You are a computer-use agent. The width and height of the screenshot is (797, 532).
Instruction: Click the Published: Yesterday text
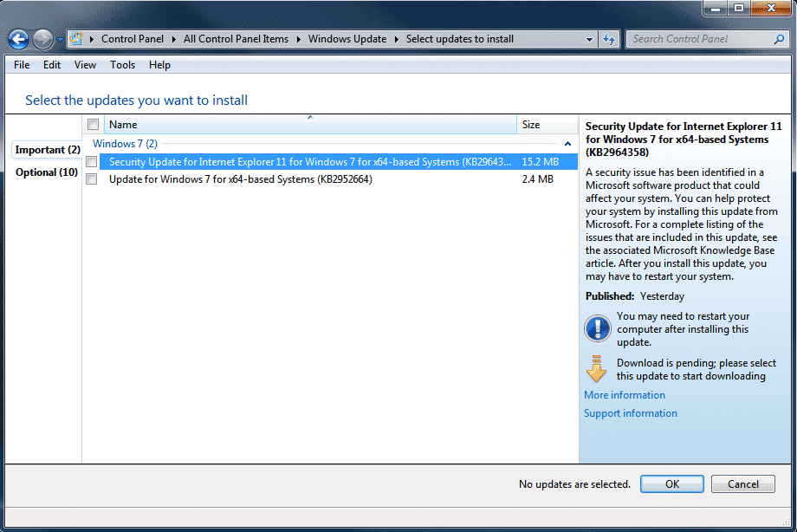coord(635,296)
